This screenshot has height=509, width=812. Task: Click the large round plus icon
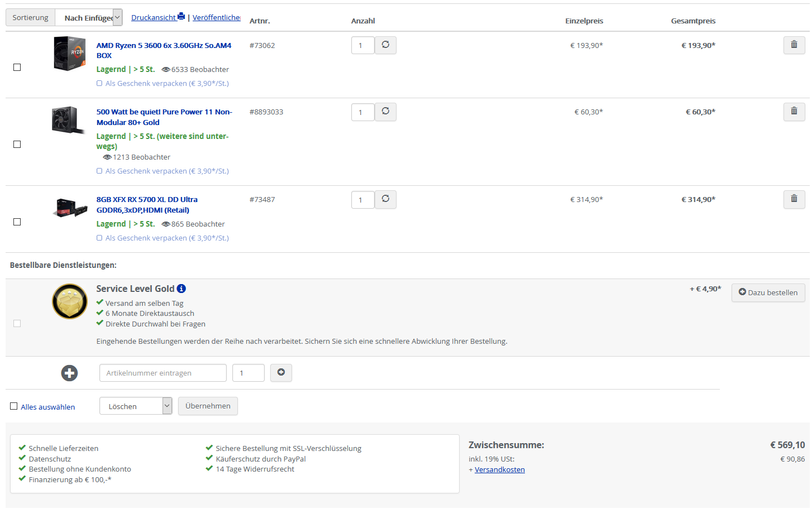click(x=69, y=373)
